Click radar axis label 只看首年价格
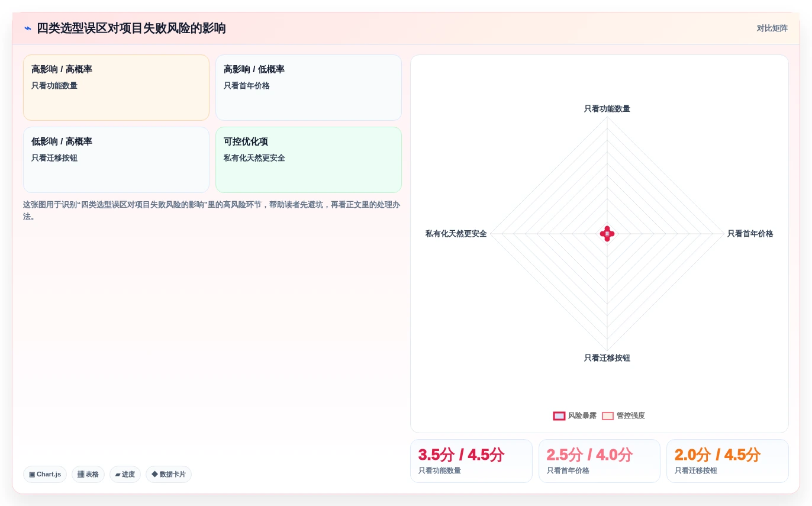The image size is (812, 506). click(750, 234)
